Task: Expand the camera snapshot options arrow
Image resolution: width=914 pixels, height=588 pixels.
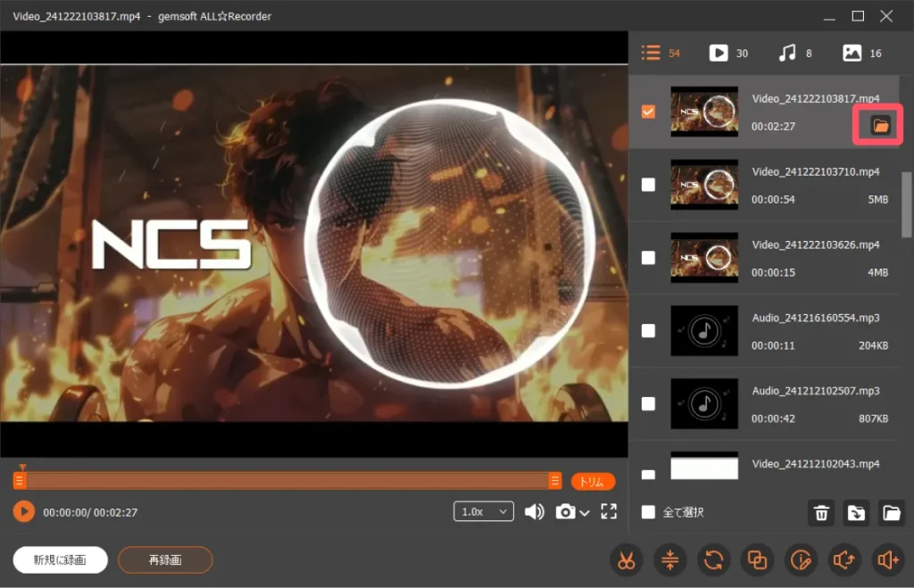Action: click(585, 512)
